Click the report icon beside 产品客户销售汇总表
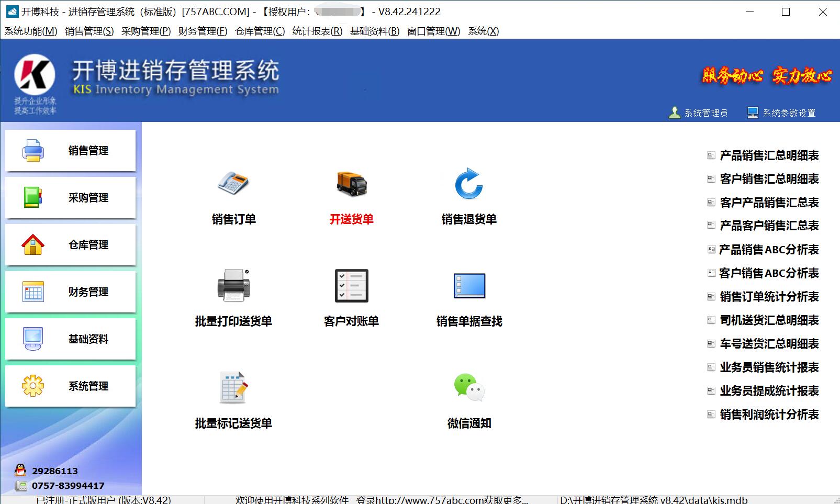This screenshot has width=840, height=504. (x=711, y=226)
